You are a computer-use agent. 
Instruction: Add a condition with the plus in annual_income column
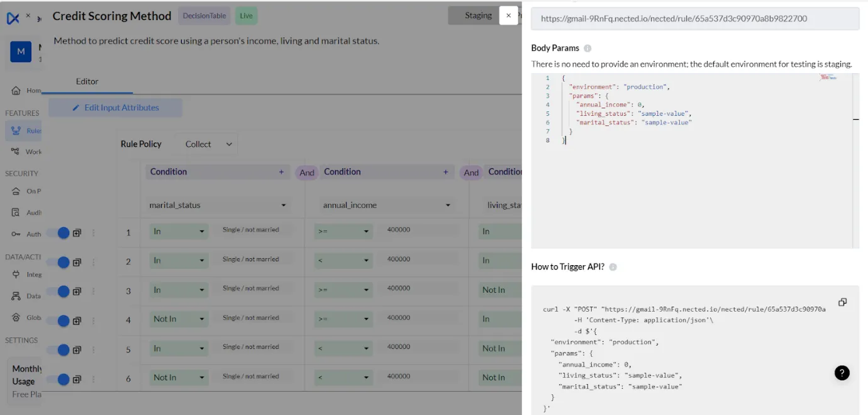(x=446, y=172)
